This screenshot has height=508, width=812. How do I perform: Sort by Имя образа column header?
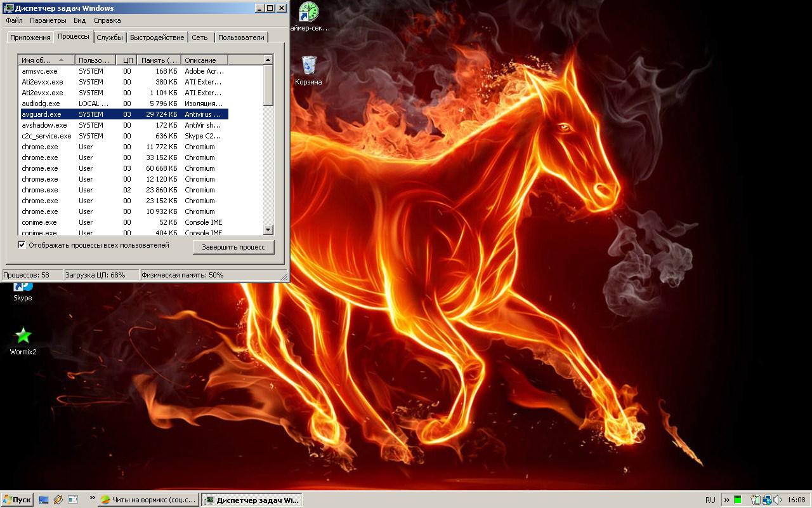click(46, 60)
